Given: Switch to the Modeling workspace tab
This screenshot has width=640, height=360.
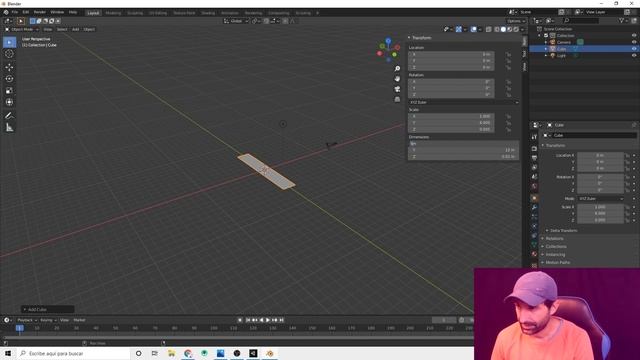Looking at the screenshot, I should tap(113, 13).
